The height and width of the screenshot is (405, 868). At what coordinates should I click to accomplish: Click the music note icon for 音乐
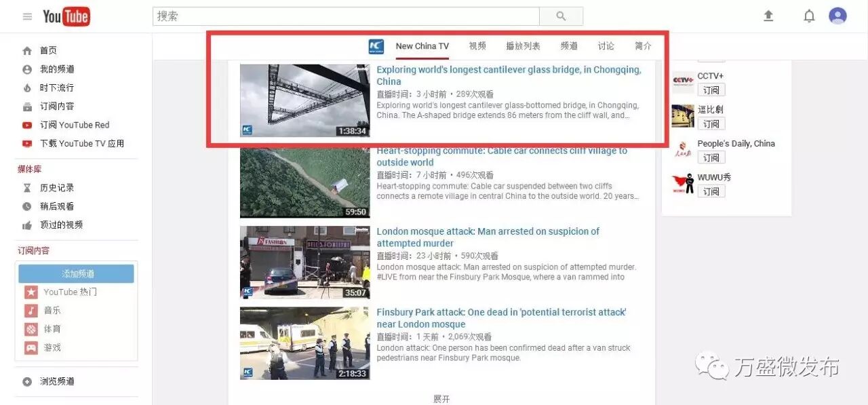click(31, 311)
